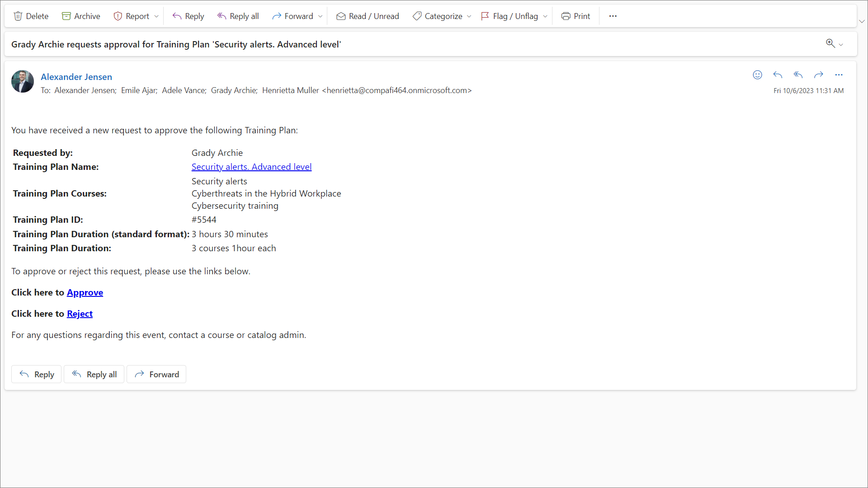This screenshot has width=868, height=488.
Task: Click reply-all double arrow icon in header
Action: 798,75
